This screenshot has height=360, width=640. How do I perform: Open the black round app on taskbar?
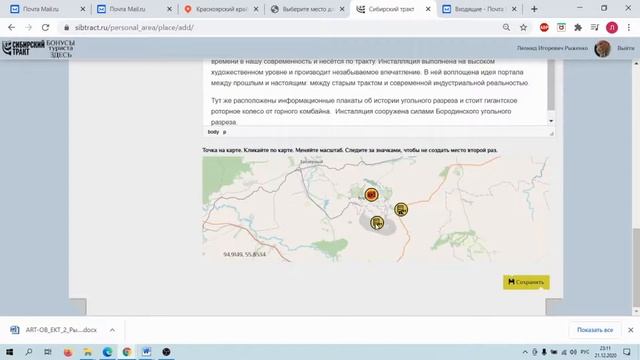pyautogui.click(x=166, y=352)
